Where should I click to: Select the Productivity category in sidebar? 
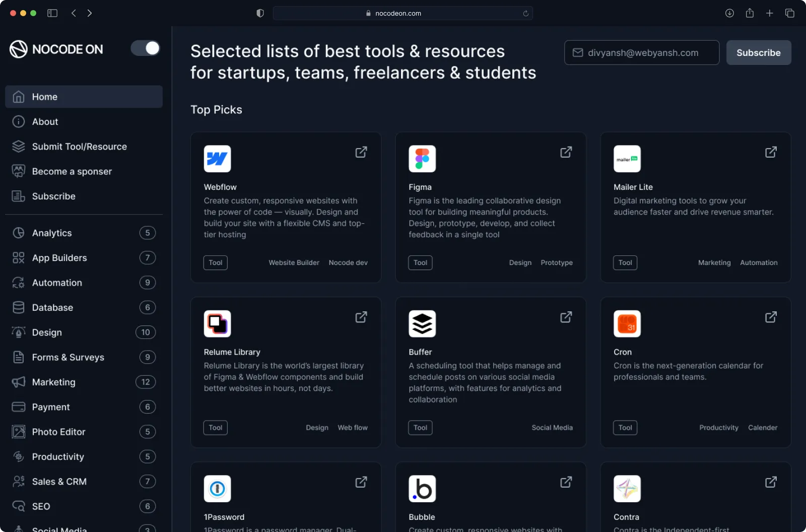(x=84, y=456)
